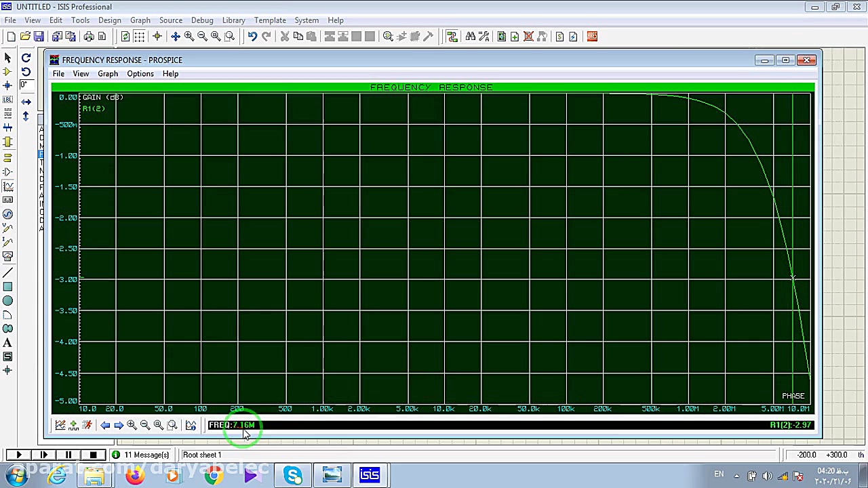Print the schematic with the printer icon
Viewport: 868px width, 488px height.
pos(89,37)
